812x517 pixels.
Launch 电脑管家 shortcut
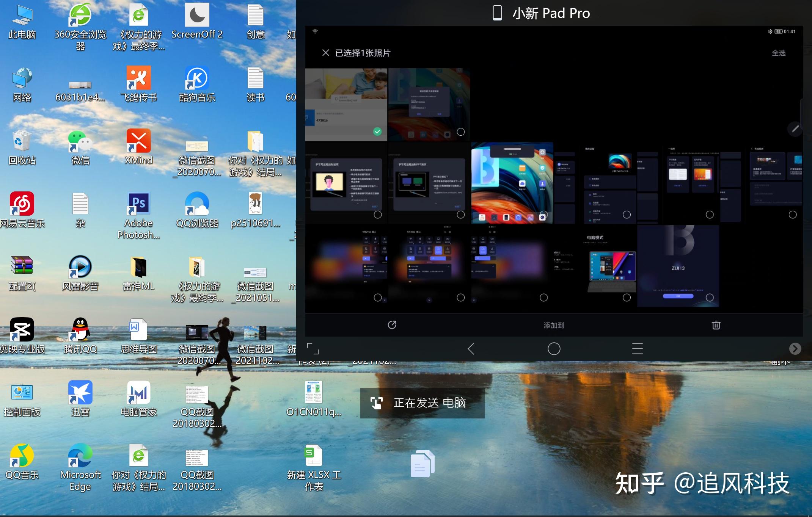138,399
